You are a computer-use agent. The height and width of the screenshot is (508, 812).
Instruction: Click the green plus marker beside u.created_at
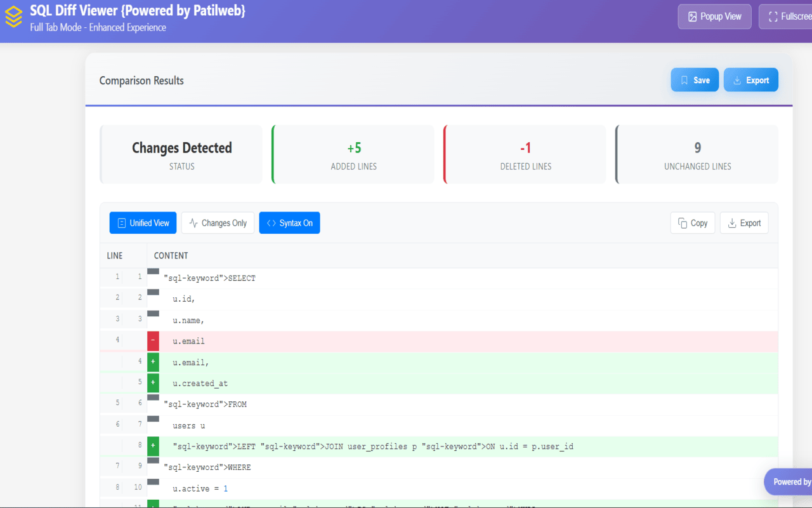coord(153,383)
